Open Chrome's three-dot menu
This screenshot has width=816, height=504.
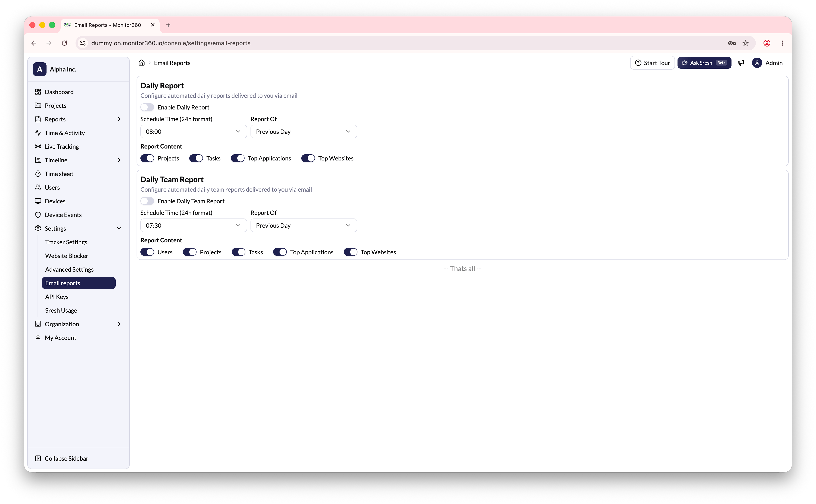[x=782, y=43]
